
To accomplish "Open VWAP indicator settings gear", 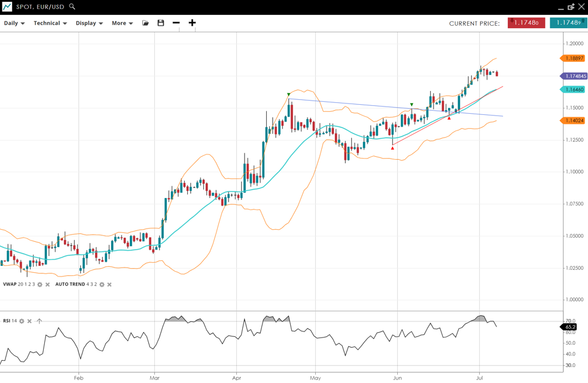I will click(x=40, y=284).
